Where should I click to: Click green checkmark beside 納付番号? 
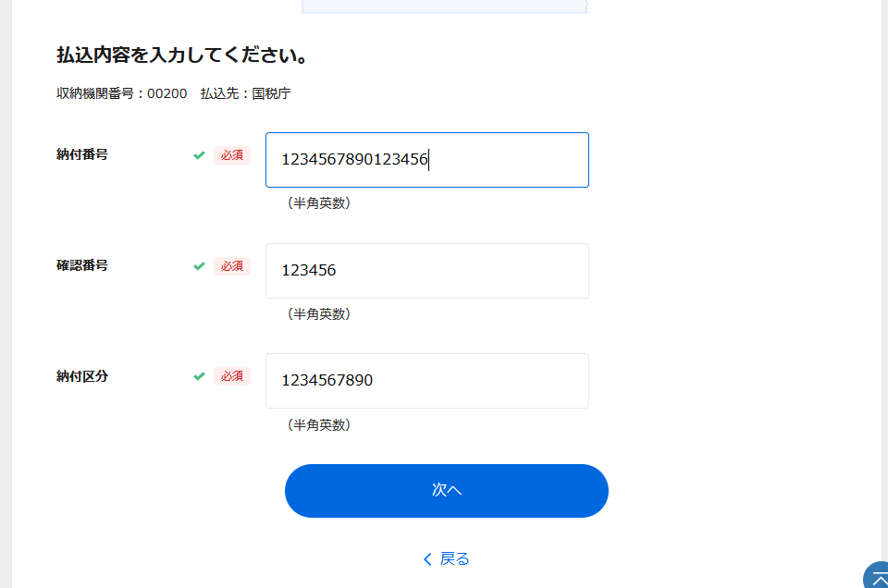pos(199,155)
